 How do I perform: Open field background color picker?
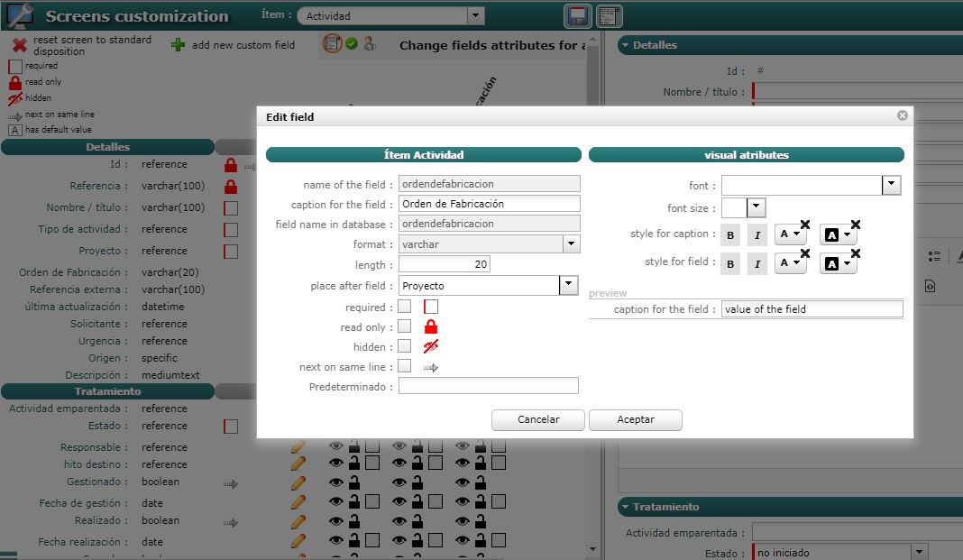(838, 263)
